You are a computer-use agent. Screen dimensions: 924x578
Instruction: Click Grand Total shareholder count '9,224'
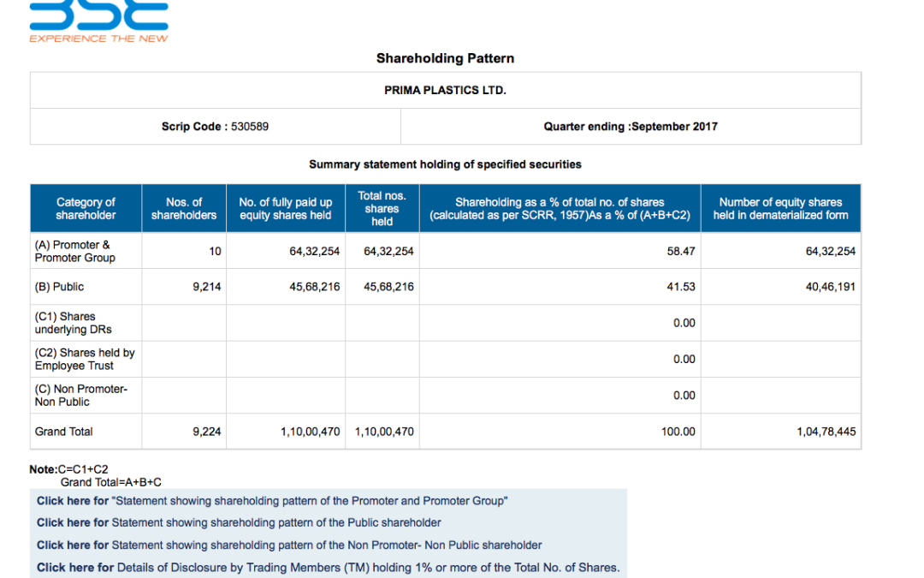207,432
